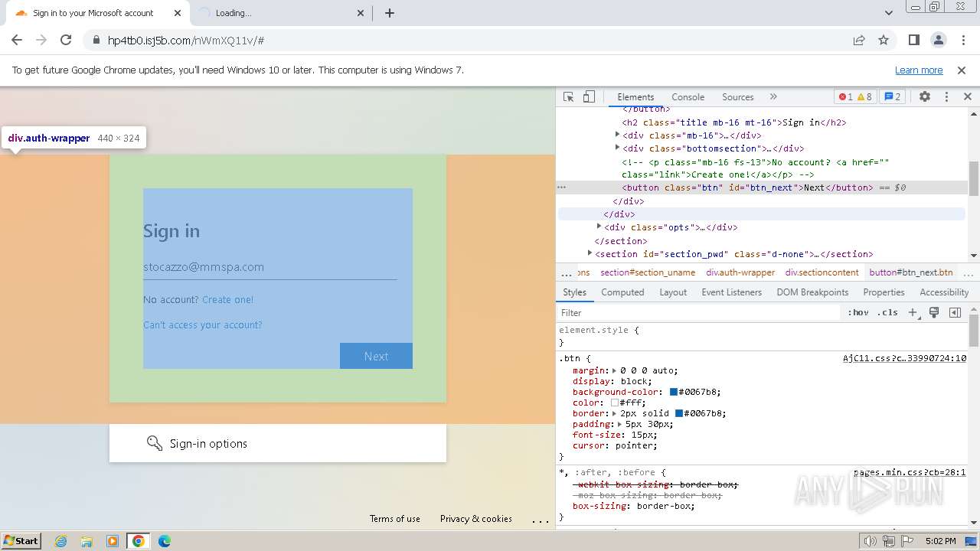980x551 pixels.
Task: Open Terms of use link
Action: pos(395,519)
